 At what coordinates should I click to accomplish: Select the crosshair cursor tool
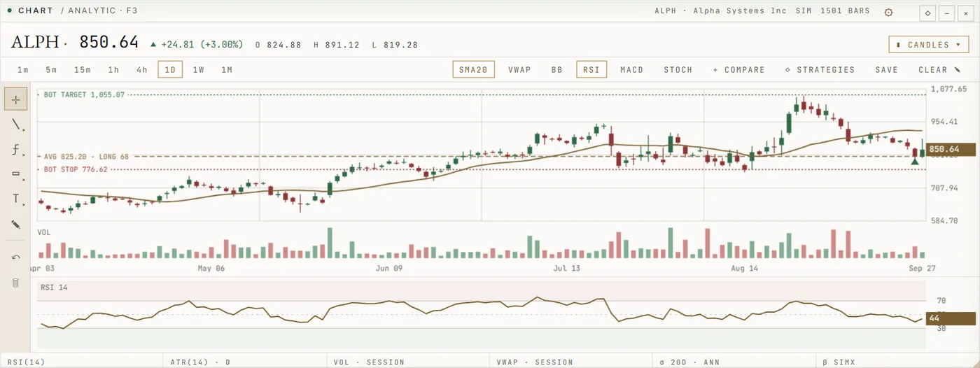tap(15, 99)
